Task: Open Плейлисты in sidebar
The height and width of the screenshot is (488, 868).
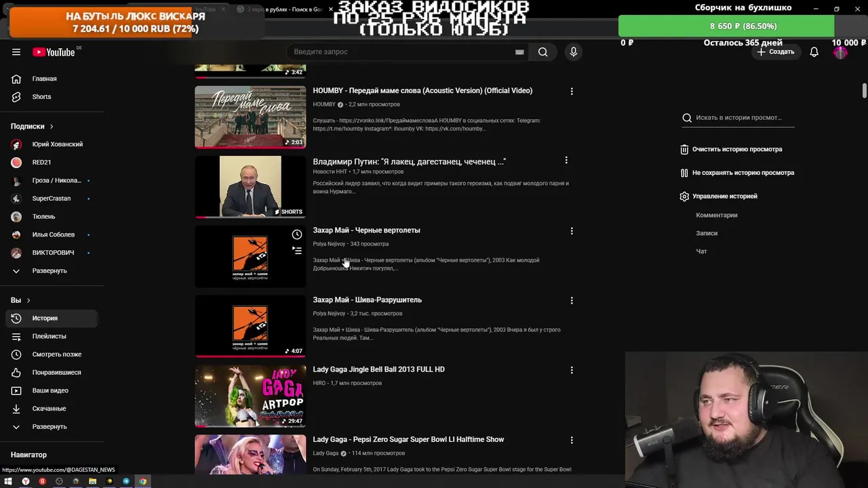Action: [52, 336]
